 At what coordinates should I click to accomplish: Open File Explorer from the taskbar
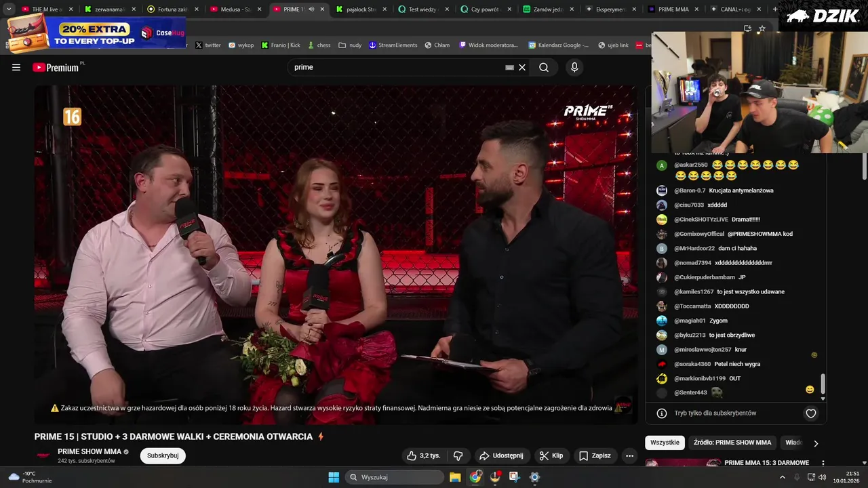[455, 477]
